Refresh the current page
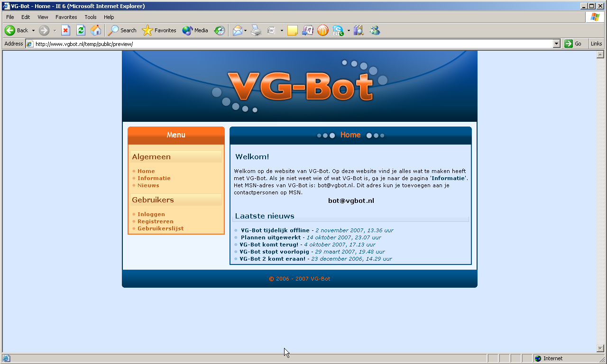Viewport: 607px width, 364px height. (x=81, y=30)
